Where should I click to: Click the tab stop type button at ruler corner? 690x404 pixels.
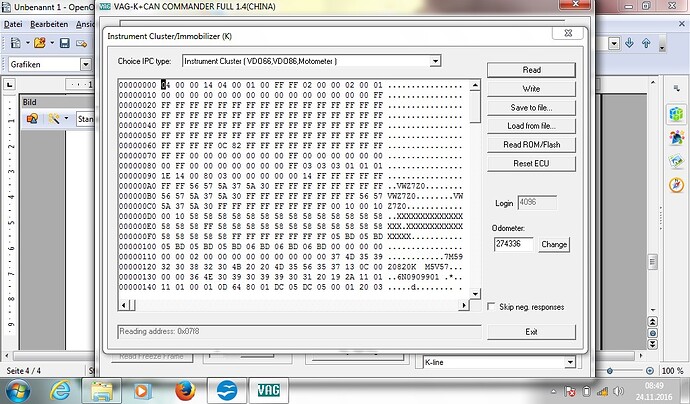coord(10,84)
